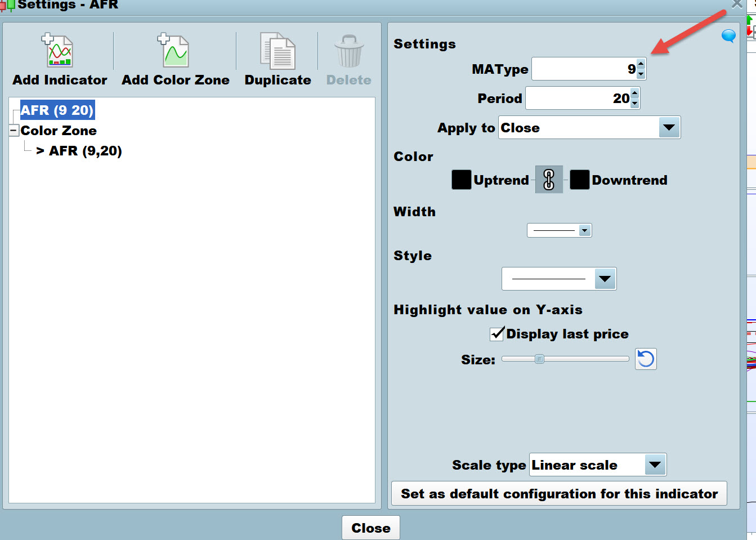
Task: Decrease the Period value with down arrow
Action: click(x=635, y=104)
